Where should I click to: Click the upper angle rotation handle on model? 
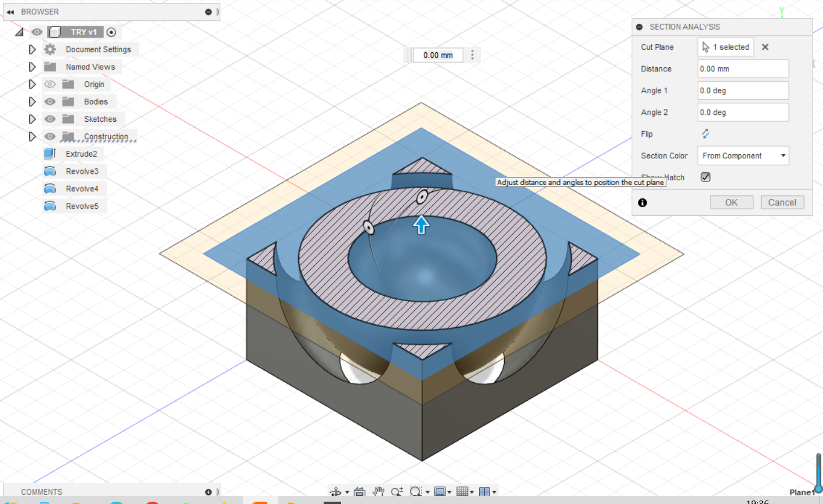(422, 197)
